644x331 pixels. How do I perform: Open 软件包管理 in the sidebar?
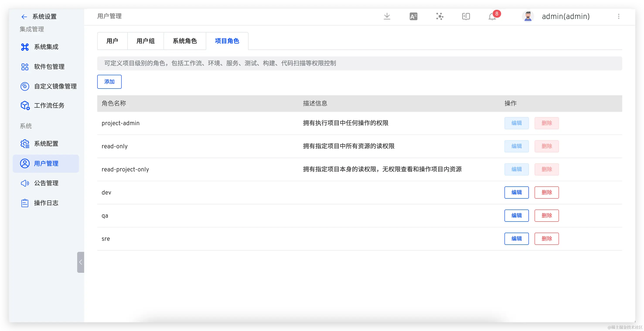49,67
